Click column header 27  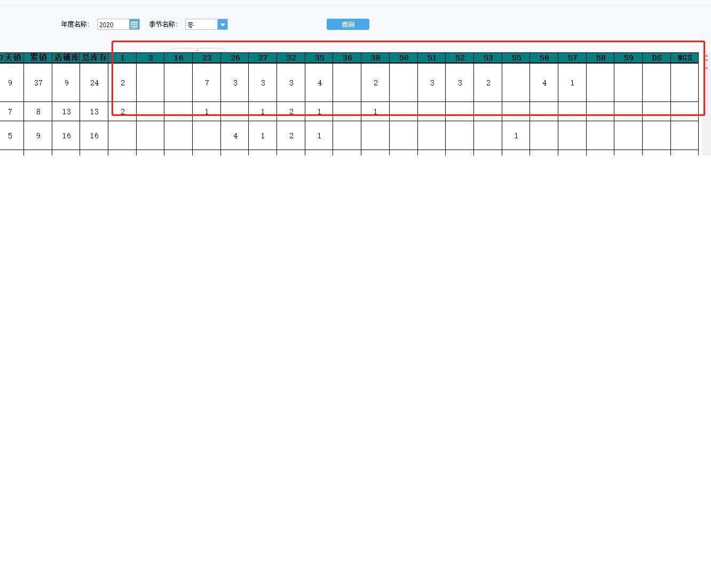point(263,58)
